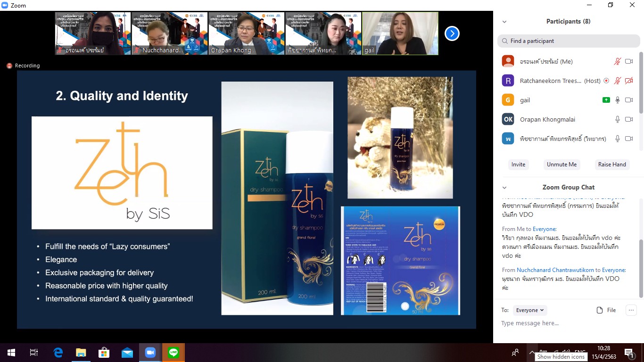Click gail's camera icon in participants
644x362 pixels.
[629, 100]
